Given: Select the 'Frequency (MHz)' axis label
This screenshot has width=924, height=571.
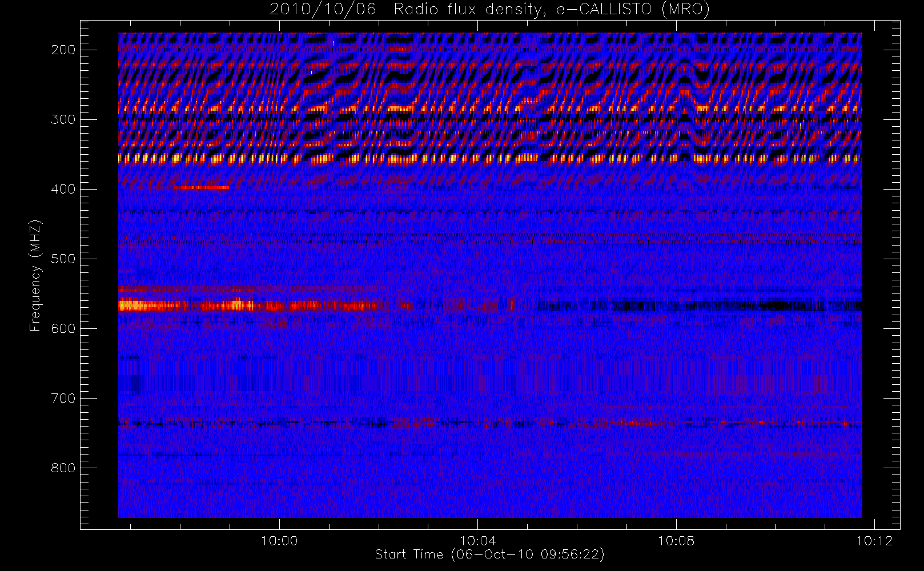Looking at the screenshot, I should click(x=35, y=276).
